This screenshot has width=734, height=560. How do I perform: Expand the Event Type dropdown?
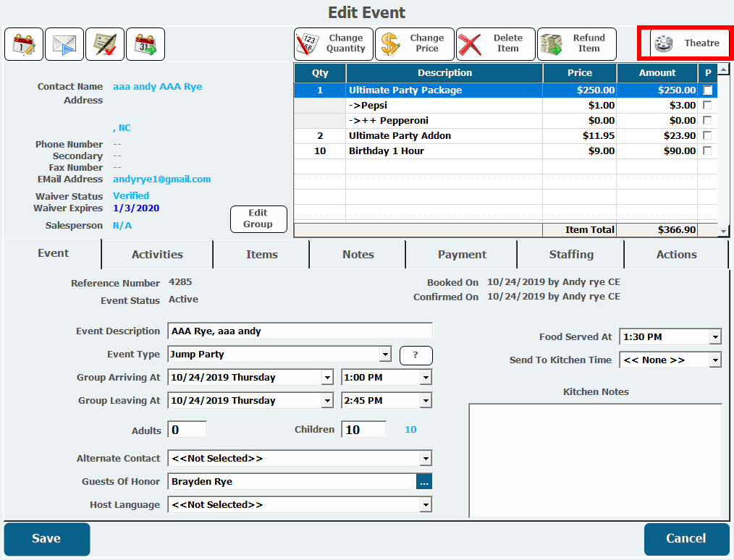click(385, 355)
